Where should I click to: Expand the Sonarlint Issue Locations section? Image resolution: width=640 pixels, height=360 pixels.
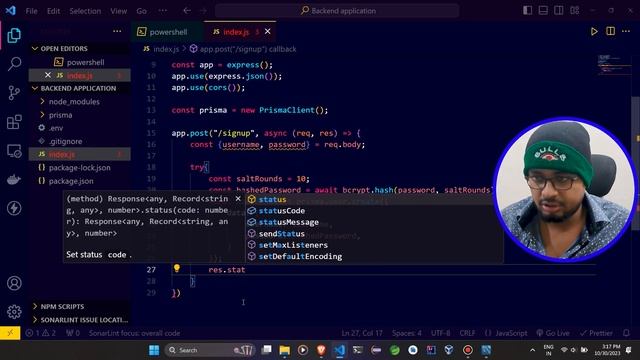[x=80, y=320]
